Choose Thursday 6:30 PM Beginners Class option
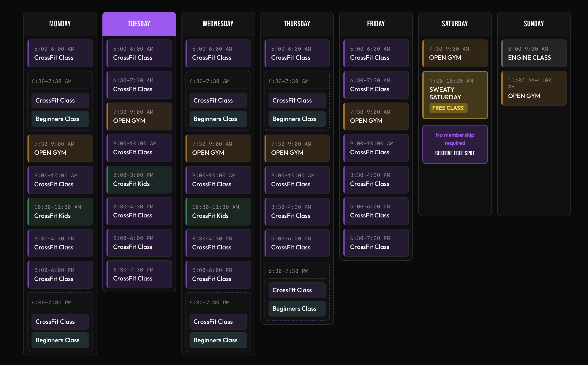 [297, 308]
